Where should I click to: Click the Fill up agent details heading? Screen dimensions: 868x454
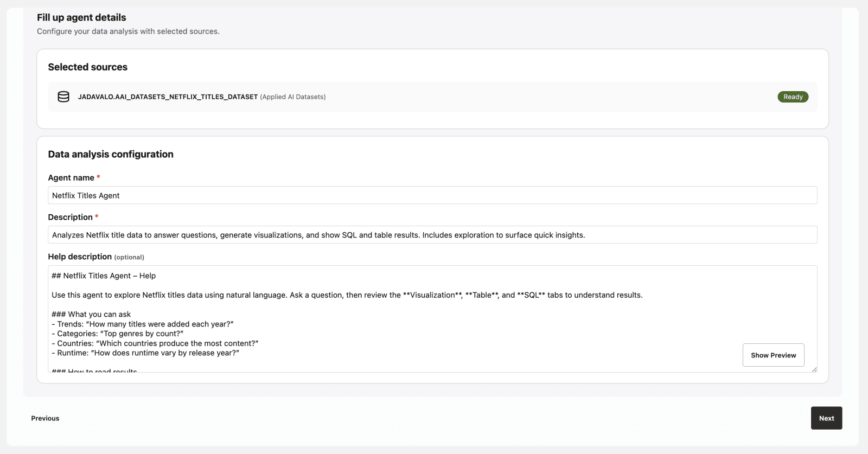click(x=81, y=17)
